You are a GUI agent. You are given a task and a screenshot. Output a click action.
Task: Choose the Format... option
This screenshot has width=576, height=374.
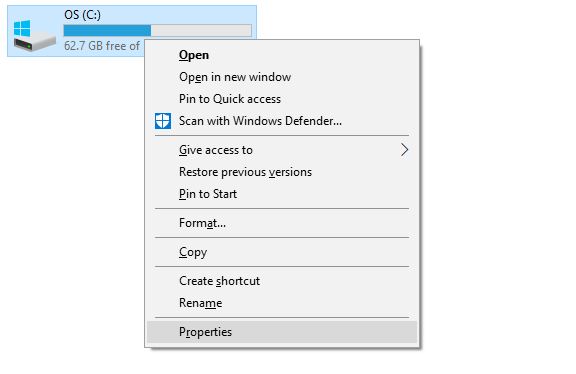(282, 223)
